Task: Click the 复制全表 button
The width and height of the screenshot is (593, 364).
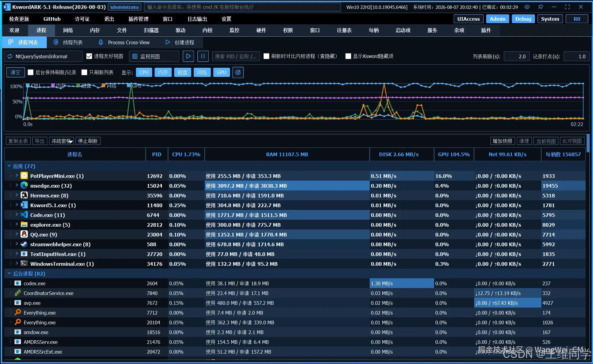Action: pyautogui.click(x=18, y=141)
